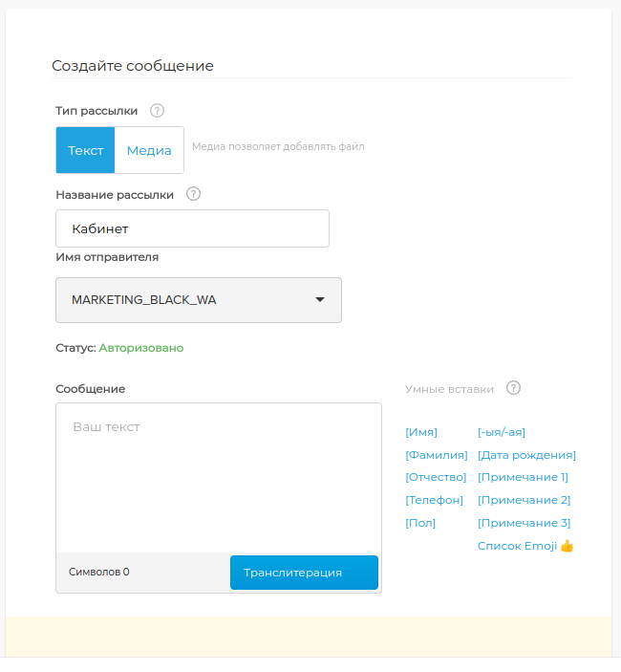Click the sender name dropdown arrow
Screen dimensions: 621x672
coord(320,300)
